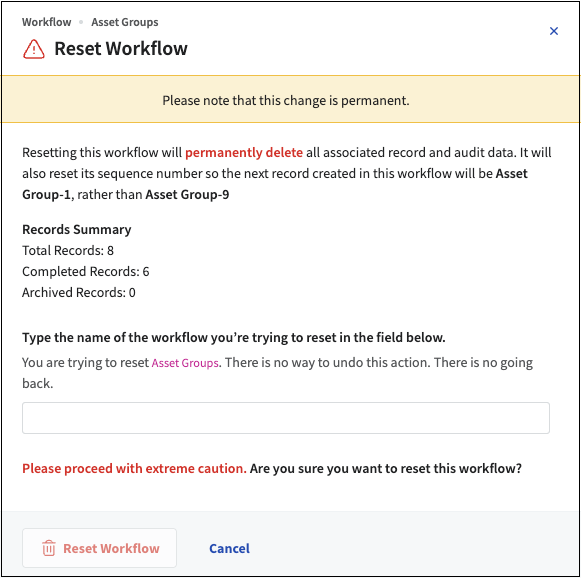Cancel the workflow reset
The height and width of the screenshot is (578, 581).
[229, 548]
